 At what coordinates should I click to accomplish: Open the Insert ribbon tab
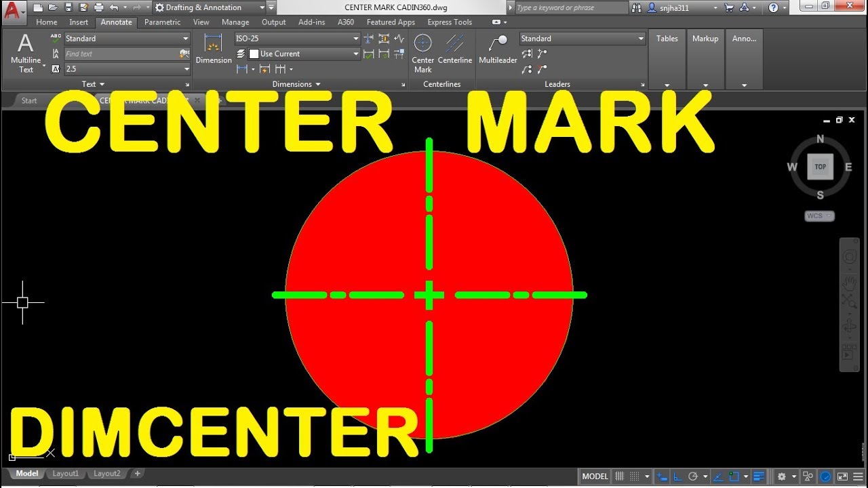[x=79, y=22]
